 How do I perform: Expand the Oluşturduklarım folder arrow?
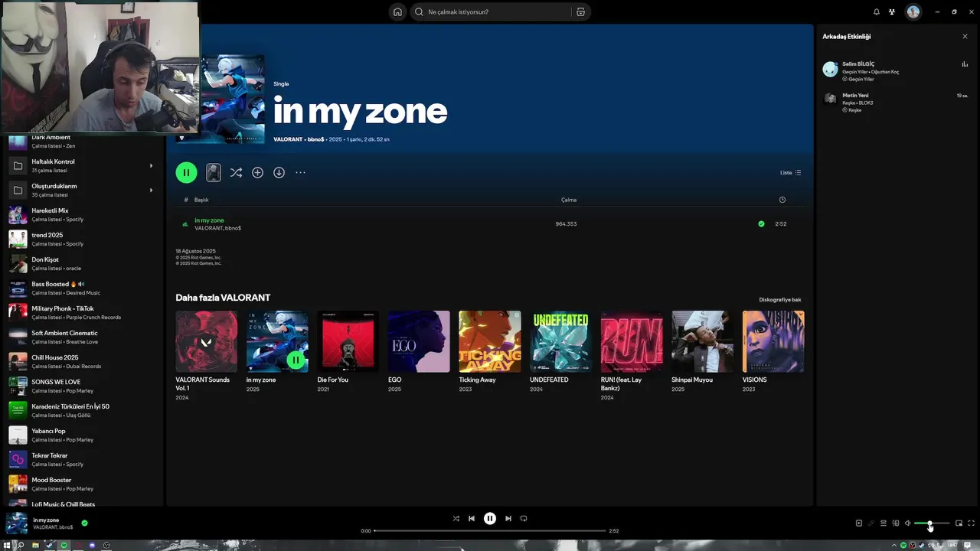[x=151, y=190]
